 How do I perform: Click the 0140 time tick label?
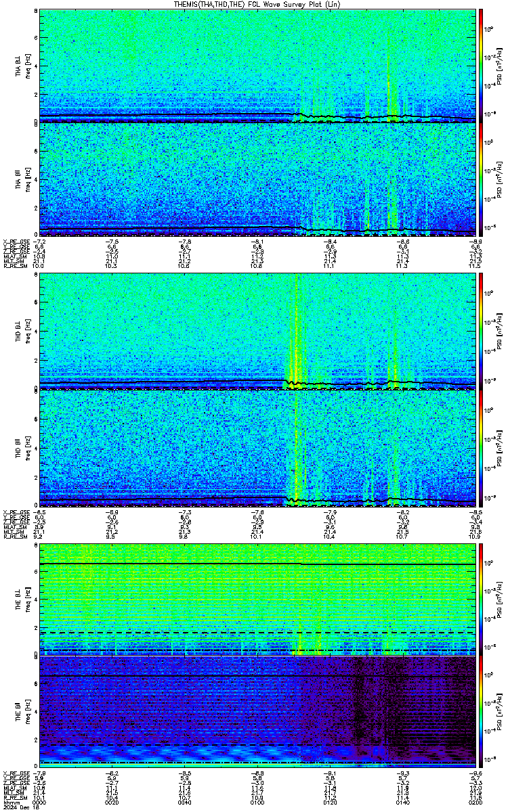click(402, 802)
